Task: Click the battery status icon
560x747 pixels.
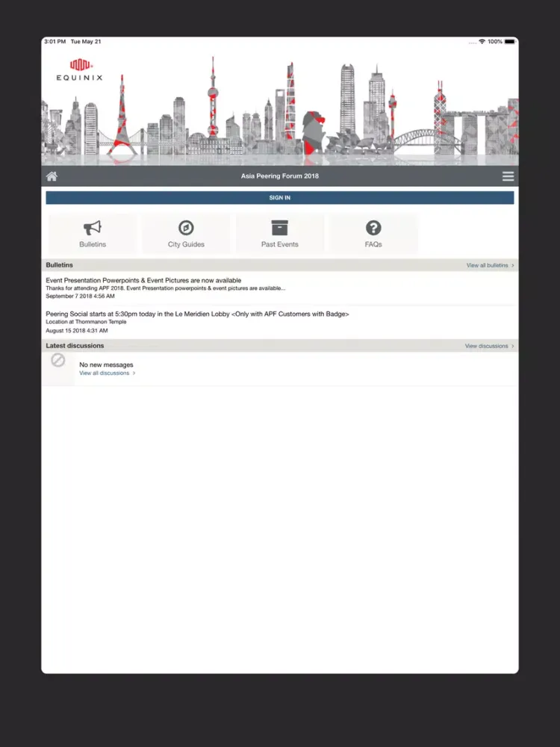Action: tap(510, 42)
